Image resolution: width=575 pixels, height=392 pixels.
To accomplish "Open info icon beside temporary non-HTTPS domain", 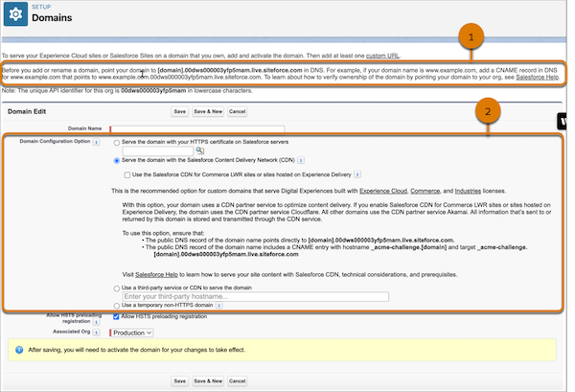I will click(x=218, y=305).
